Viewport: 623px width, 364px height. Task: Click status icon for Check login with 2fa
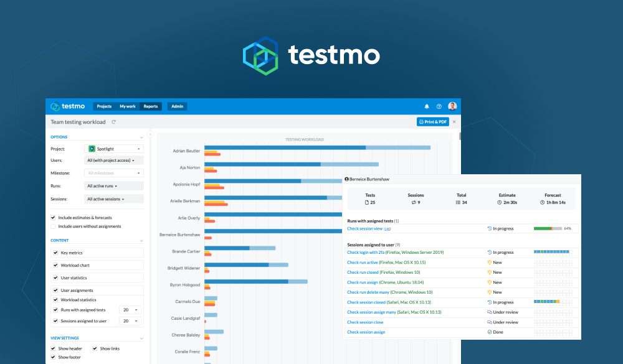pyautogui.click(x=490, y=253)
